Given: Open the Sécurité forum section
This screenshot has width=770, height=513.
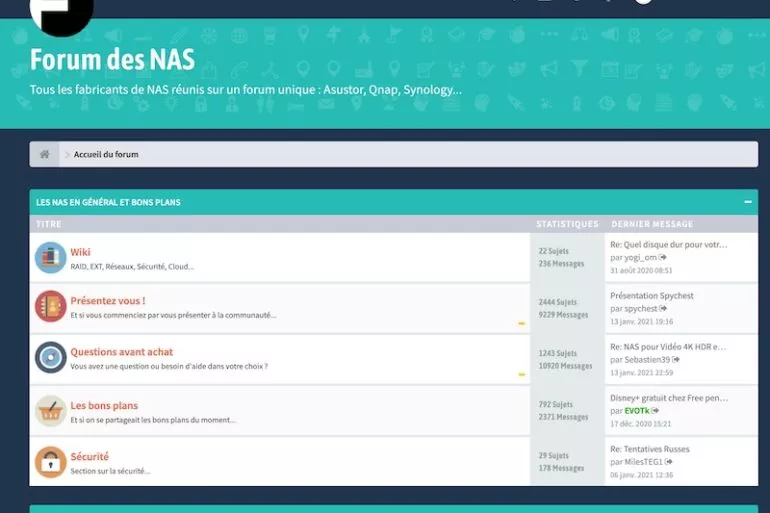Looking at the screenshot, I should click(x=89, y=457).
